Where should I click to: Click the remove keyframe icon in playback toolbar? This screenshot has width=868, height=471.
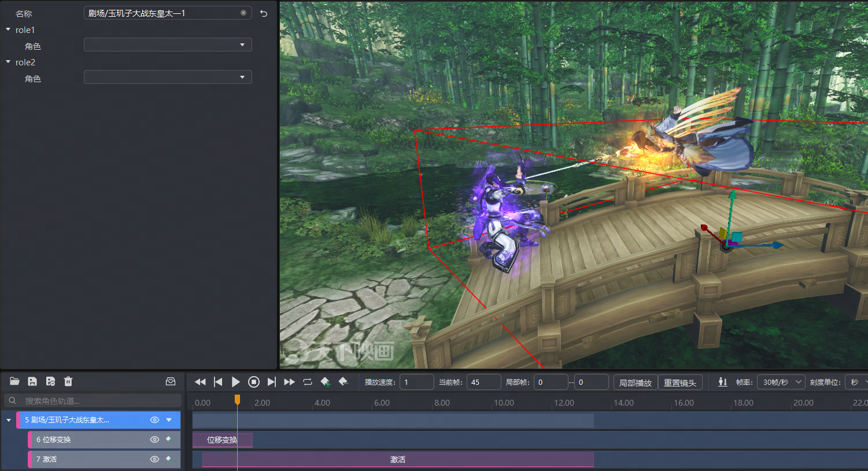[343, 382]
